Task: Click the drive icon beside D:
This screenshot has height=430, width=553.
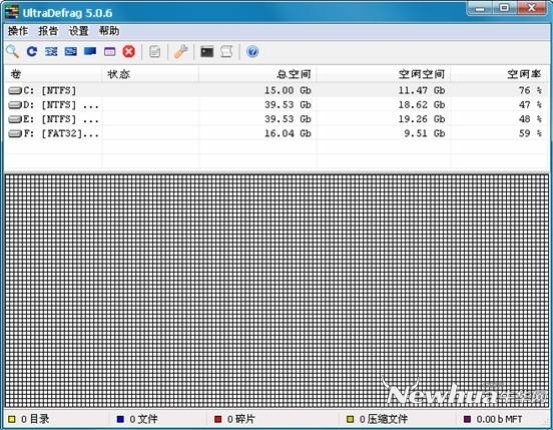Action: tap(15, 105)
